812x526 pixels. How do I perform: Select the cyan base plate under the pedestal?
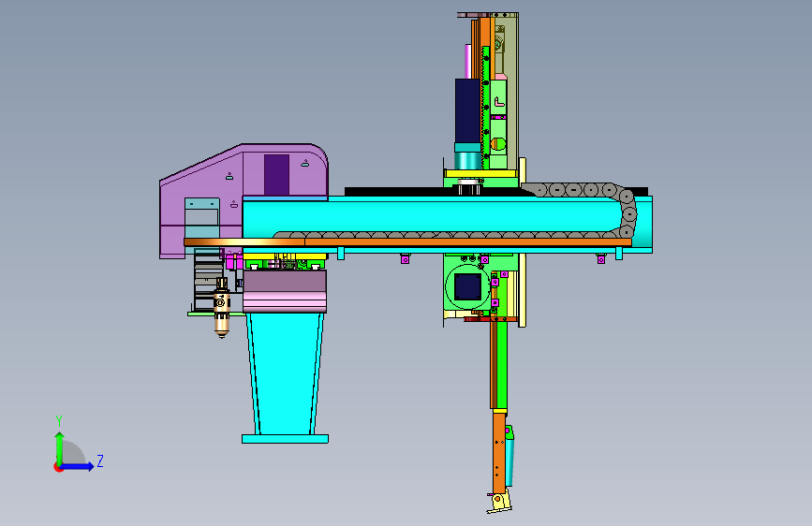[285, 439]
